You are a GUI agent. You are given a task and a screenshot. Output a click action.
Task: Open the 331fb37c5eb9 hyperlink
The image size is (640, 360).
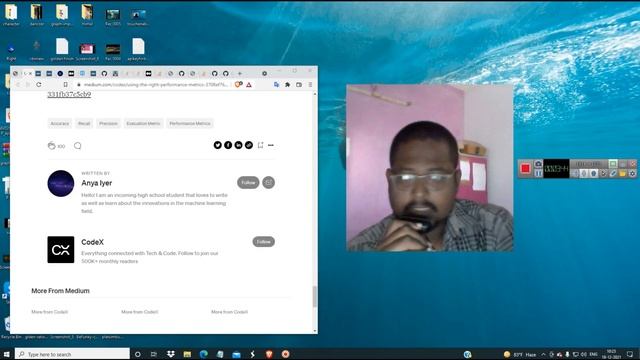pos(69,94)
